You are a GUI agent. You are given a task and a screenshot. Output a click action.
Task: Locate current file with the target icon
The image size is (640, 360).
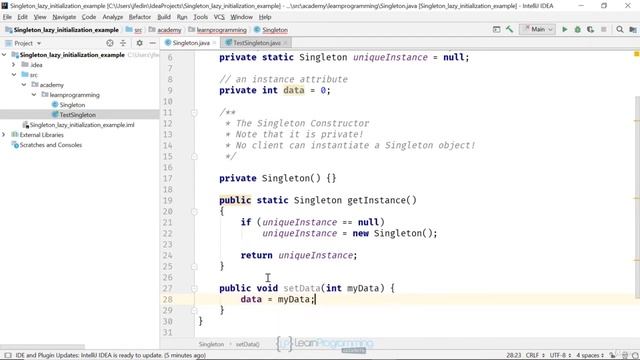coord(110,43)
